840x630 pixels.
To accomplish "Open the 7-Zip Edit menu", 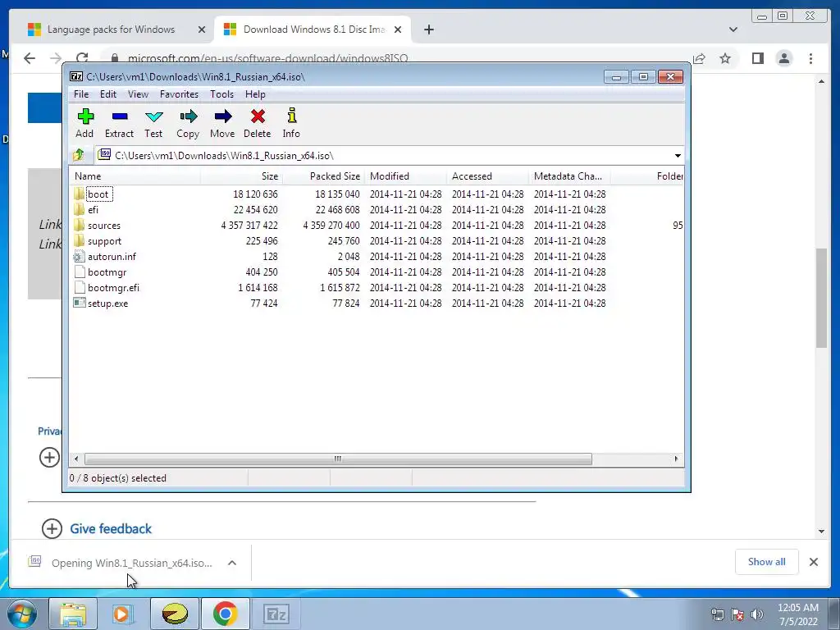I will tap(107, 94).
